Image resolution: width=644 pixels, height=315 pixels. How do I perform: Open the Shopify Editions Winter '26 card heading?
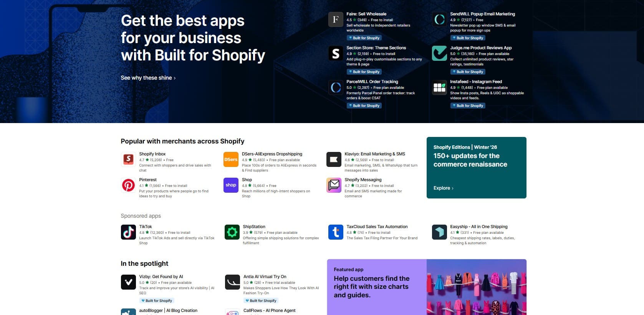[x=470, y=160]
